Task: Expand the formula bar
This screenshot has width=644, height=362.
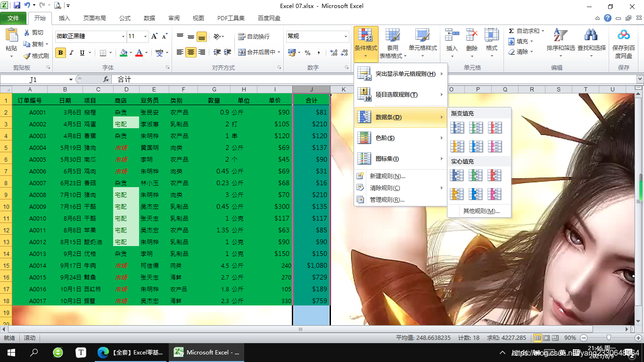Action: (x=640, y=79)
